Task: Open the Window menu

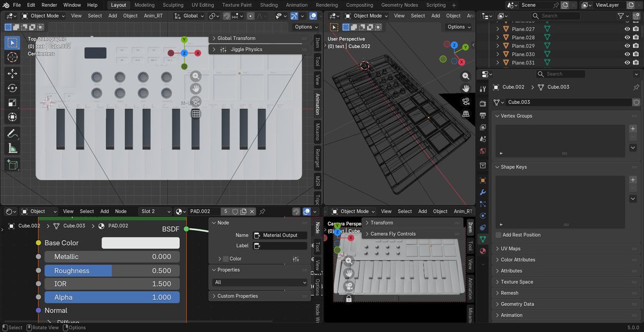Action: pos(72,5)
